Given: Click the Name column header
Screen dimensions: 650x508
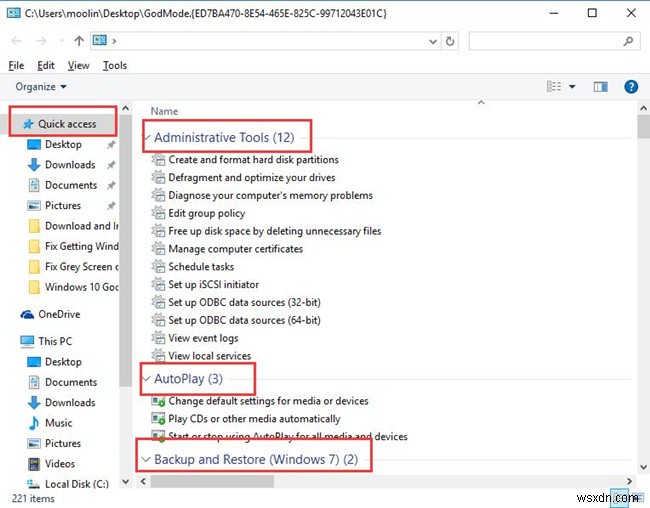Looking at the screenshot, I should [164, 111].
